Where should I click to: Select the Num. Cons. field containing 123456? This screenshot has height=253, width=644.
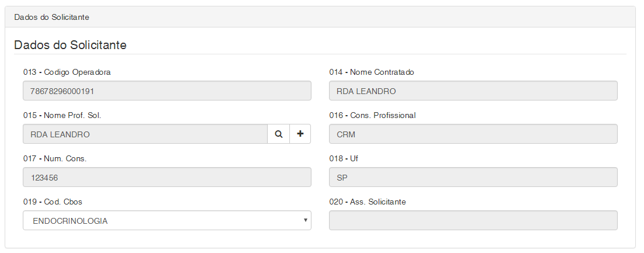tap(167, 178)
